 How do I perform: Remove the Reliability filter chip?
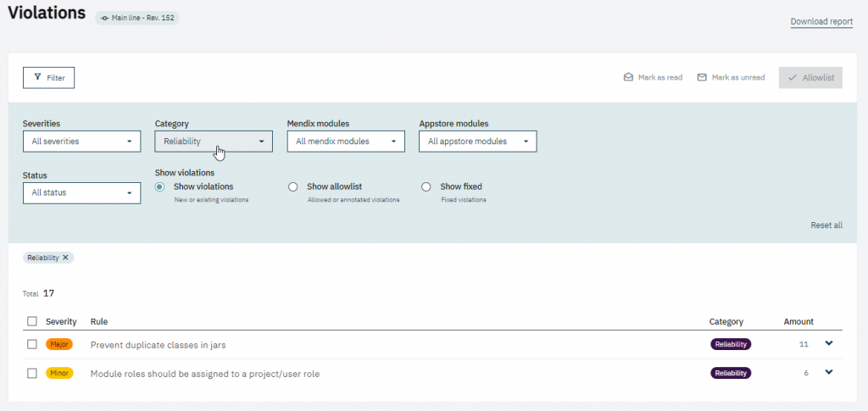click(66, 258)
